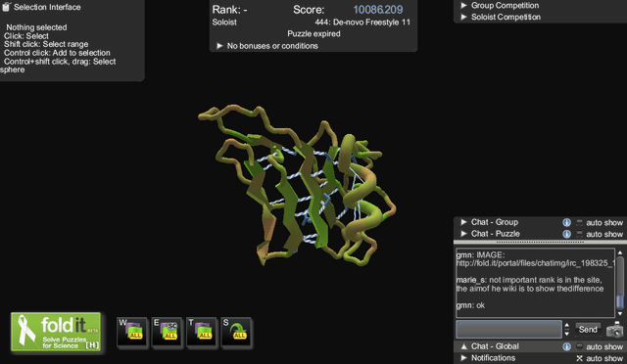Toggle auto show for Chat - Puzzle

click(579, 234)
